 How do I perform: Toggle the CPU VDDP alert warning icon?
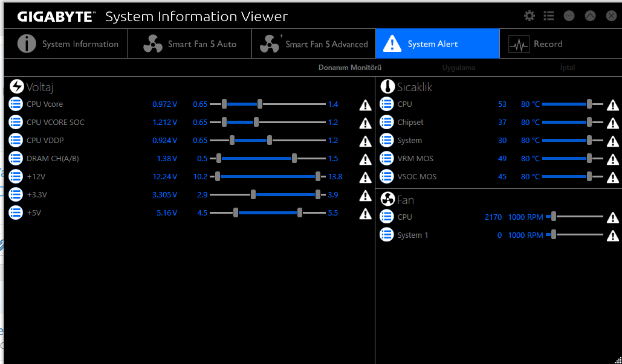coord(365,141)
